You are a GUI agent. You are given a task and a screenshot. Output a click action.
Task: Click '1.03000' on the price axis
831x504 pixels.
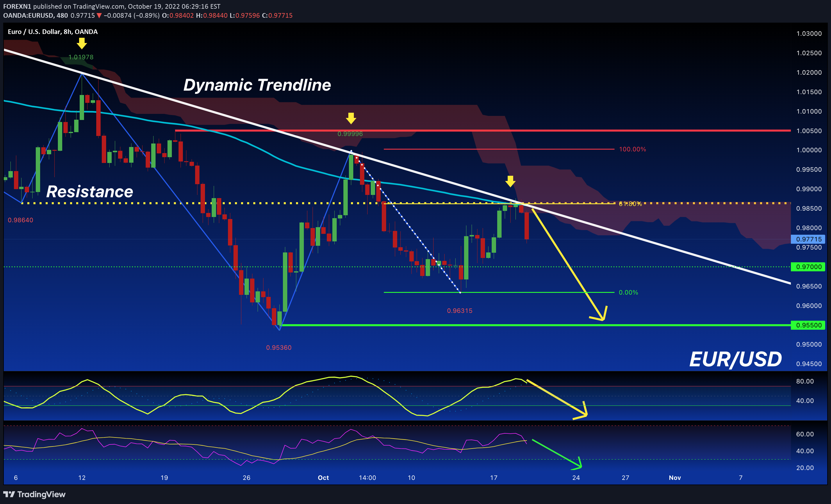pyautogui.click(x=809, y=33)
